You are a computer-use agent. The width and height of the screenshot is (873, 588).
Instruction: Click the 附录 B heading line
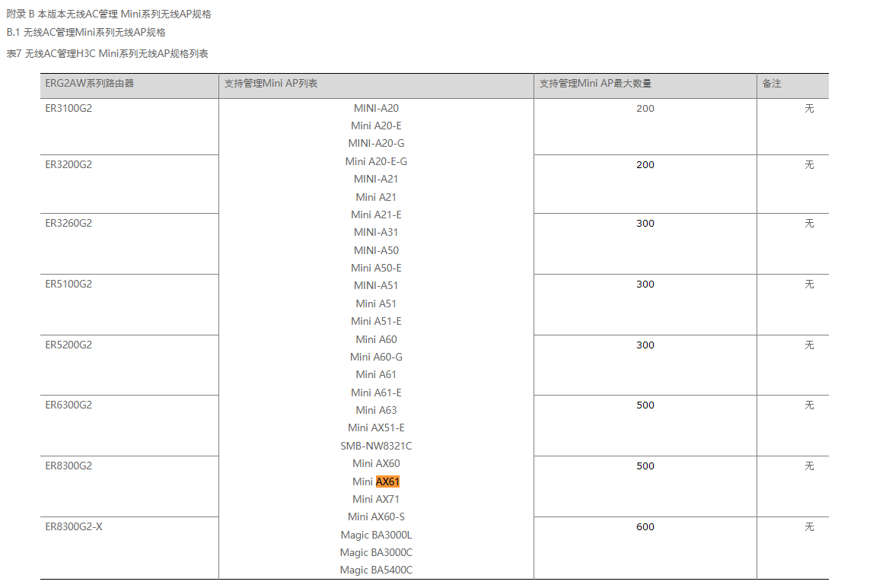point(109,14)
